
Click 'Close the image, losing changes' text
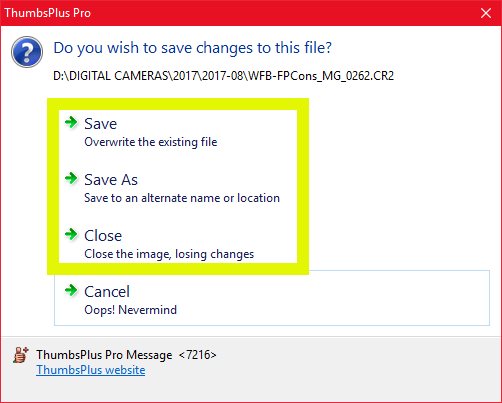[169, 254]
